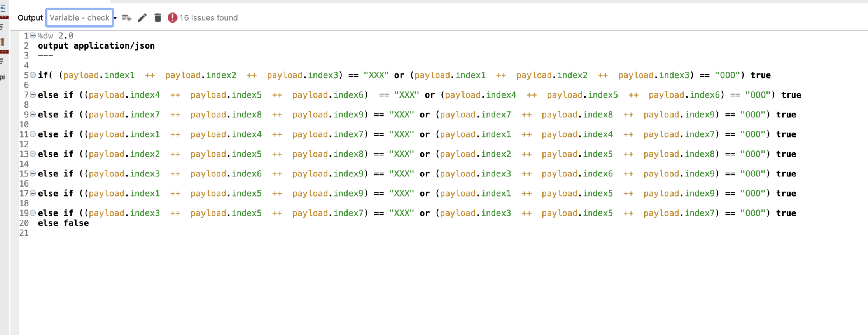Click the "output application/json" code line
Screen dimensions: 868x335
tap(96, 46)
